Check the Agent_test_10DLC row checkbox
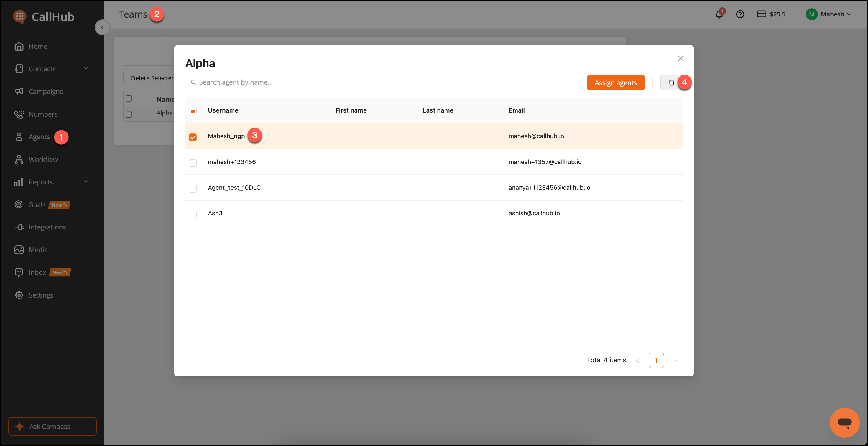868x446 pixels. (193, 189)
